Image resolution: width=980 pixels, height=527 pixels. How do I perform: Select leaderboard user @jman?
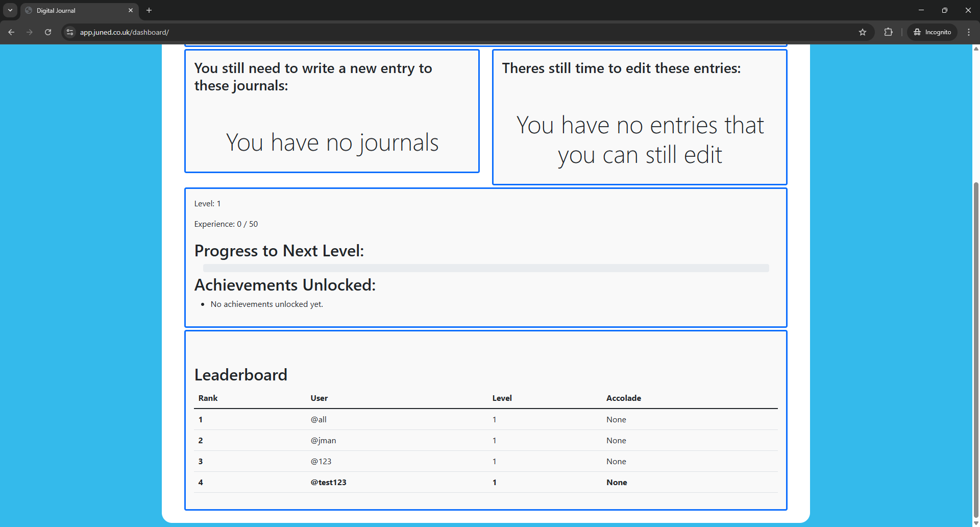(323, 441)
